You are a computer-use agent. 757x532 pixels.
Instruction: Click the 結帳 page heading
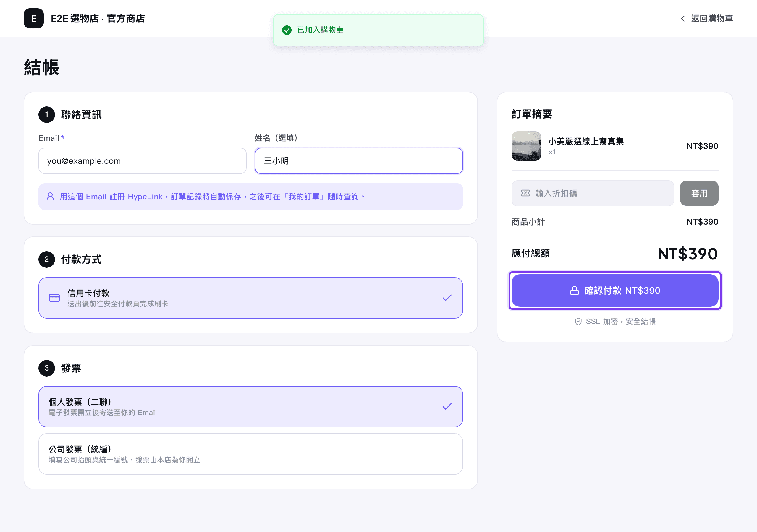[x=41, y=67]
